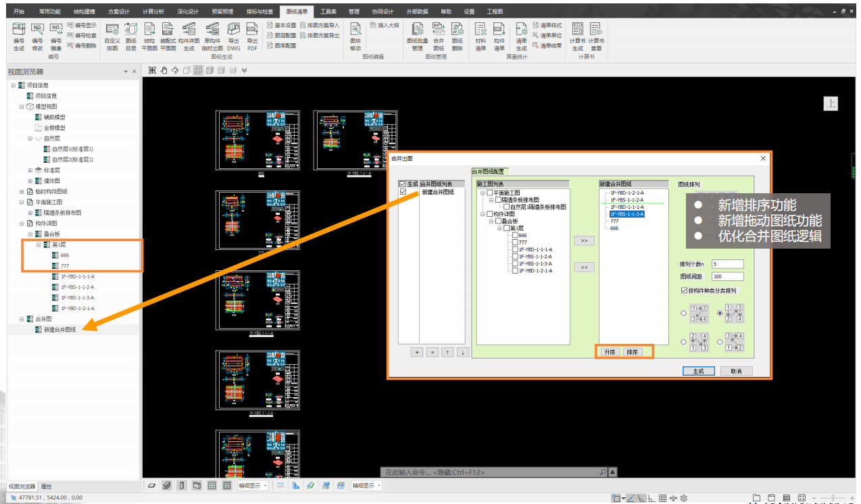Collapse the 第1层 node in view browser

click(39, 245)
